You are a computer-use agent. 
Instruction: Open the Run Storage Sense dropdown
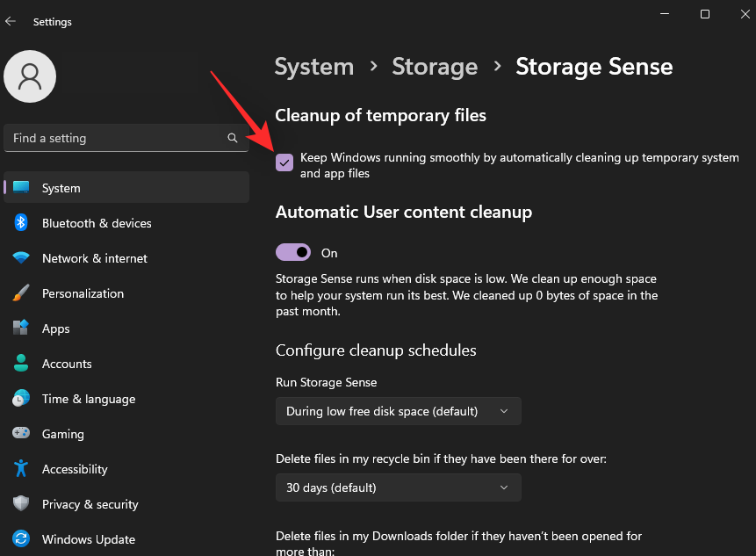point(399,411)
